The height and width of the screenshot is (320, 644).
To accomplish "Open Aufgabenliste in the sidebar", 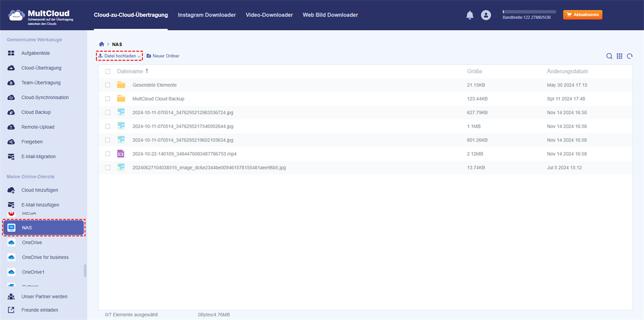I will pyautogui.click(x=35, y=53).
